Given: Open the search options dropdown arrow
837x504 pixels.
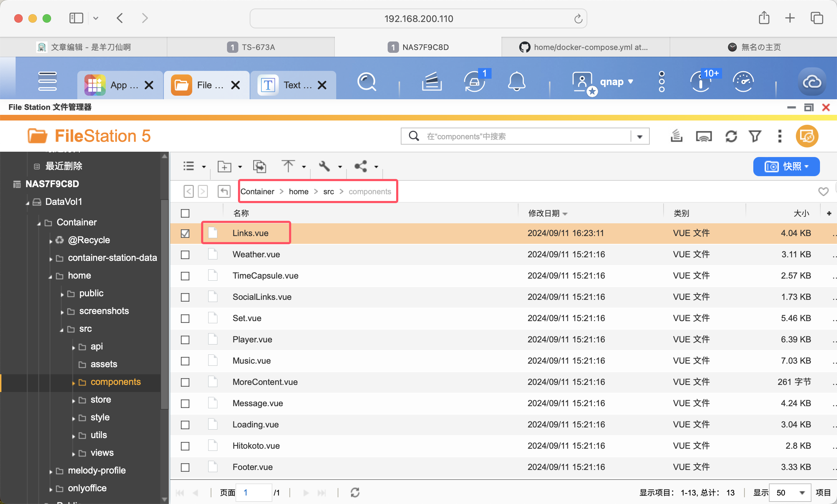Looking at the screenshot, I should click(x=640, y=136).
